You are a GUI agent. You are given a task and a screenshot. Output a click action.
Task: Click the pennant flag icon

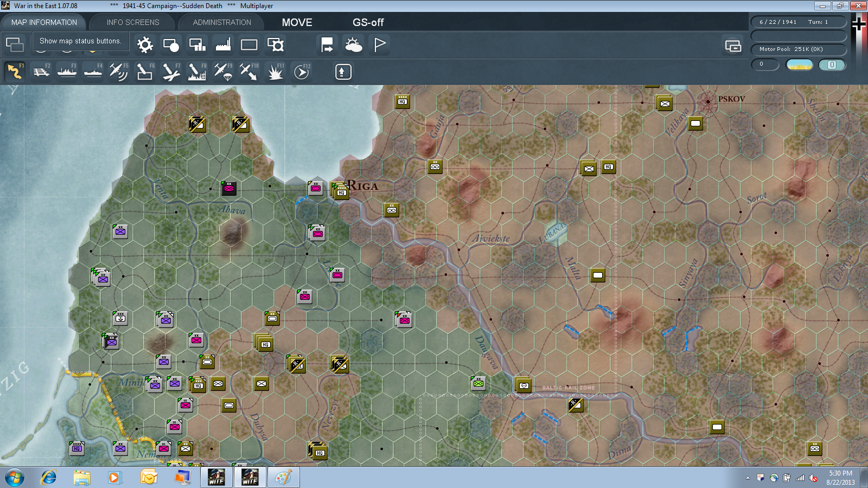(380, 44)
